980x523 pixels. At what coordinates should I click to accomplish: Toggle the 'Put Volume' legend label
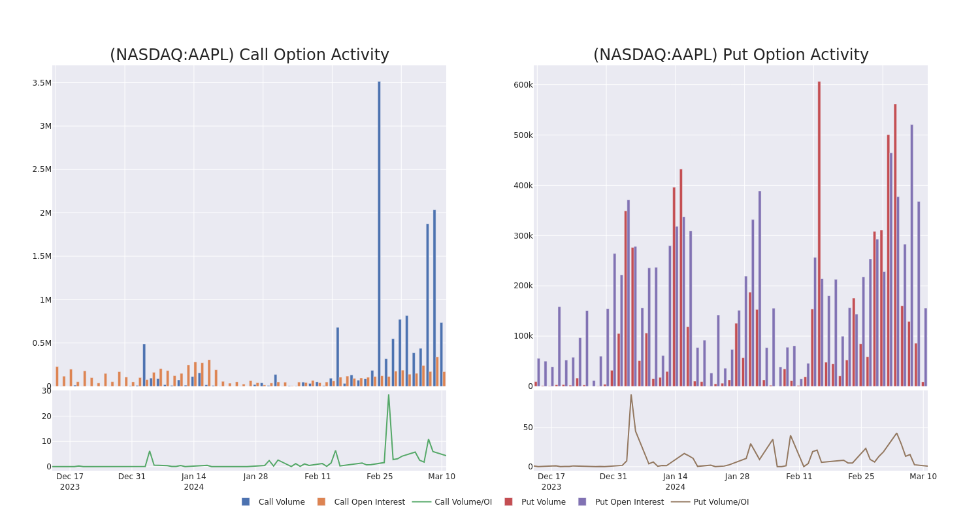pyautogui.click(x=544, y=502)
